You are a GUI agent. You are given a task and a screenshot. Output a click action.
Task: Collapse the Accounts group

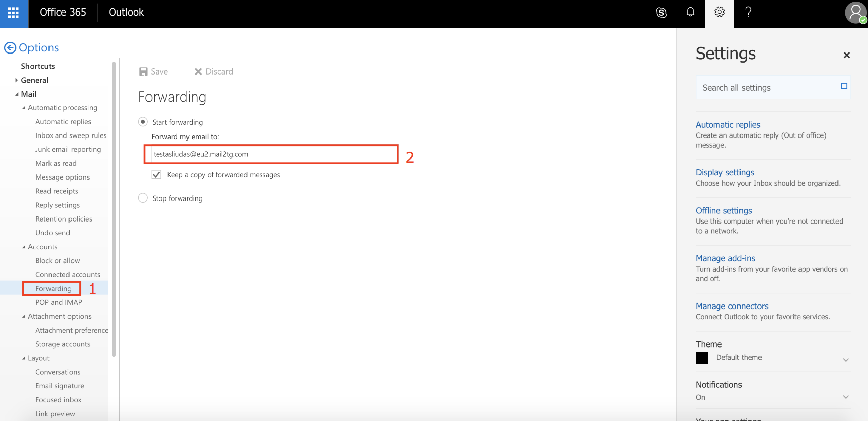coord(24,247)
